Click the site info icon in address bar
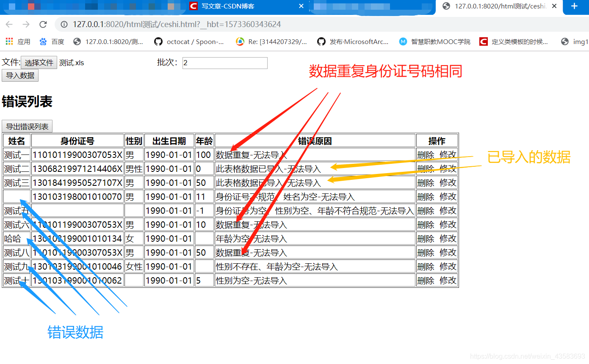The image size is (589, 364). pyautogui.click(x=64, y=25)
